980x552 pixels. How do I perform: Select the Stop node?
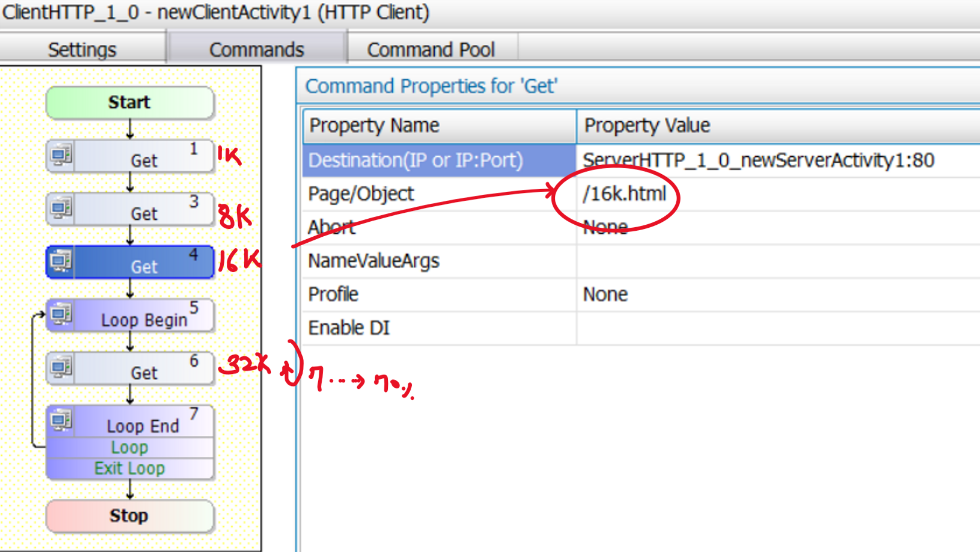[130, 516]
